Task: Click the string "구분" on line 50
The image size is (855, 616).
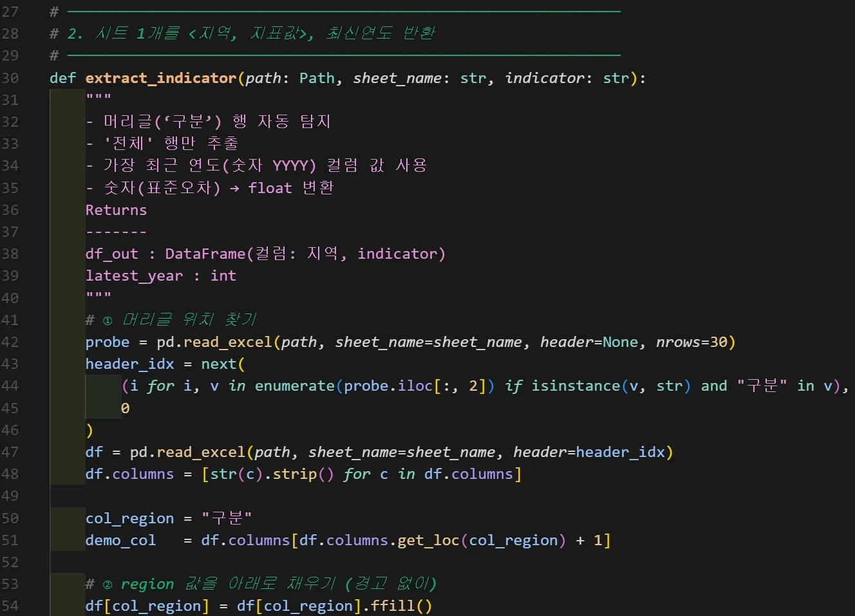Action: [x=227, y=518]
